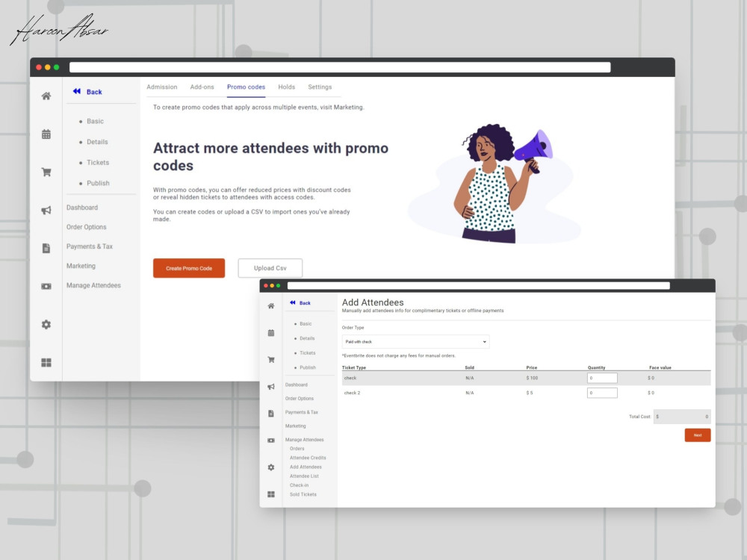
Task: Open Tickets step in Add Attendees window
Action: [x=307, y=353]
